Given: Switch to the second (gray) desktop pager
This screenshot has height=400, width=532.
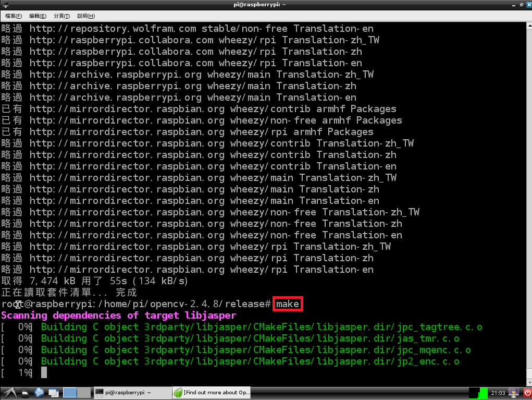Looking at the screenshot, I should tap(84, 393).
